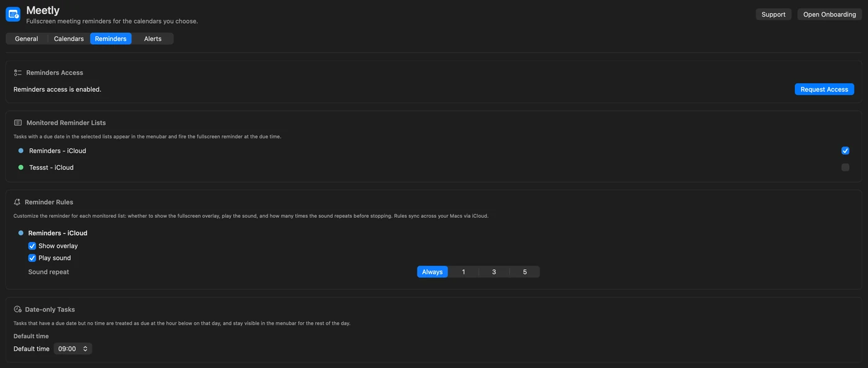Toggle the Play sound checkbox
The height and width of the screenshot is (368, 868).
[32, 258]
